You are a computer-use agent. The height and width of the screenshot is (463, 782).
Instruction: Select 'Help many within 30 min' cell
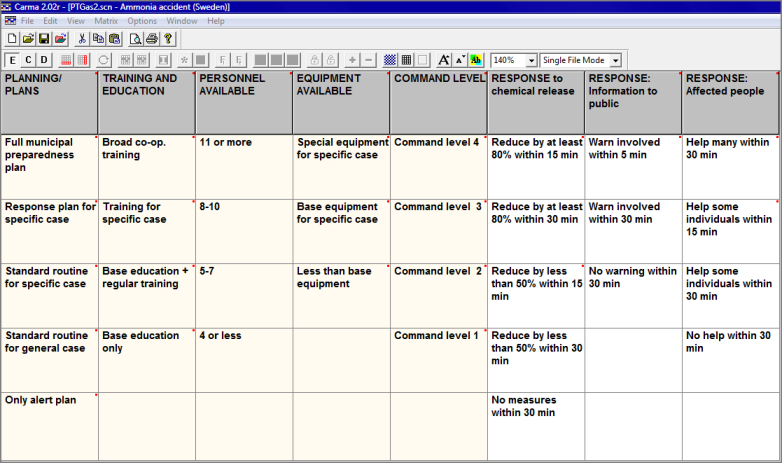(730, 167)
